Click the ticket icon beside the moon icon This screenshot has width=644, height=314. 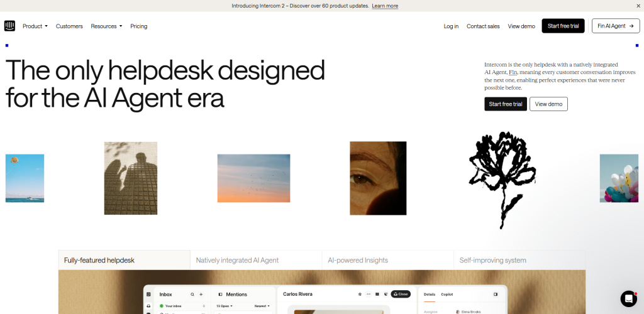(x=377, y=294)
